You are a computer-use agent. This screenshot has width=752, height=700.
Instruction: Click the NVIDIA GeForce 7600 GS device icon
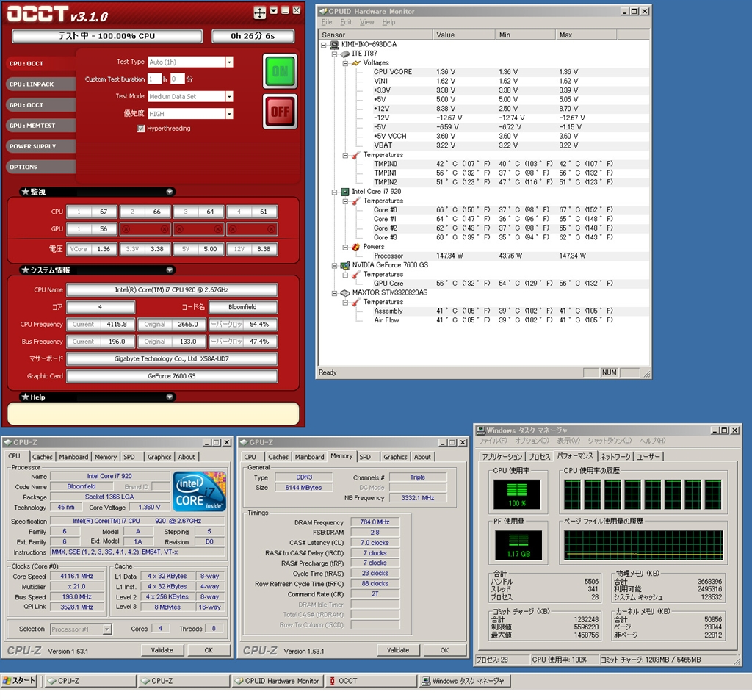coord(344,265)
